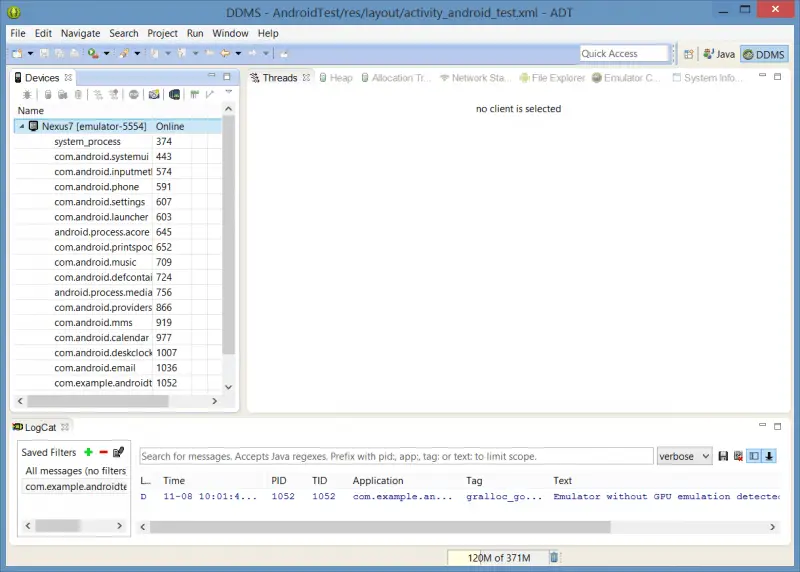Click the Open Perspective icon
This screenshot has width=800, height=572.
689,54
